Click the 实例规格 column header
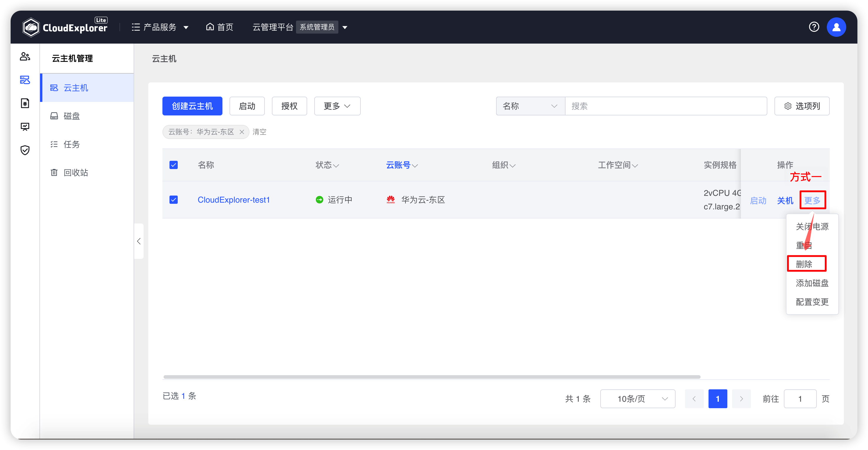Screen dimensions: 868x450 tap(720, 165)
